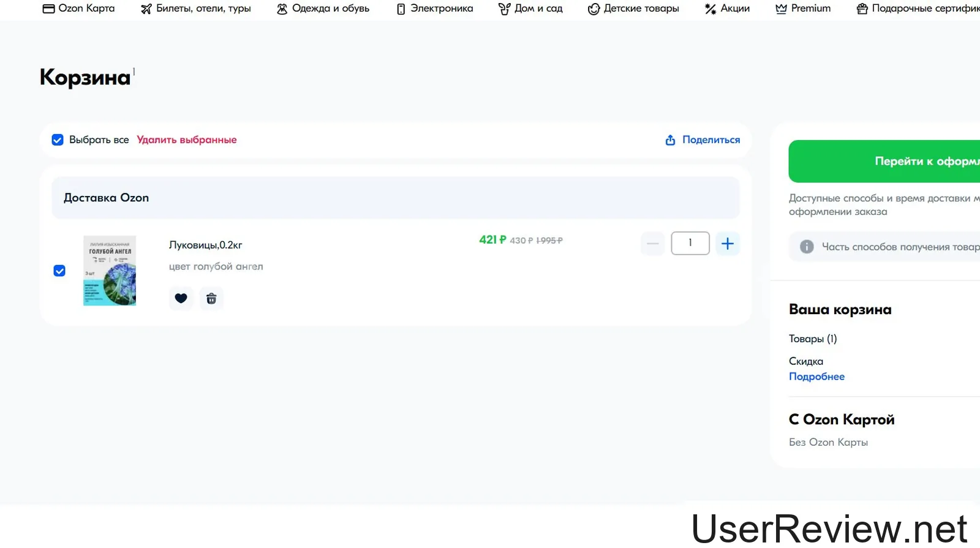Click the info icon in delivery notice

click(807, 247)
